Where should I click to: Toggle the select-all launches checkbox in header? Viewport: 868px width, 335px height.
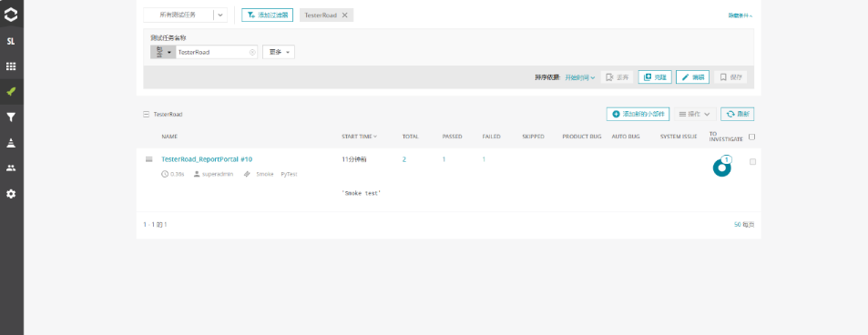[x=751, y=137]
